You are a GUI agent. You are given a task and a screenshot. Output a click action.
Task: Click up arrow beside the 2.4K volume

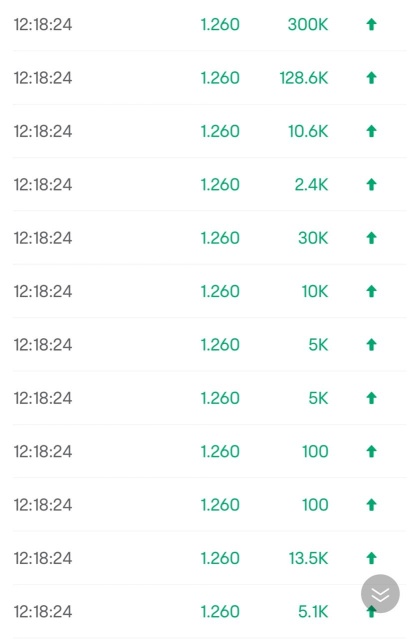pos(371,184)
